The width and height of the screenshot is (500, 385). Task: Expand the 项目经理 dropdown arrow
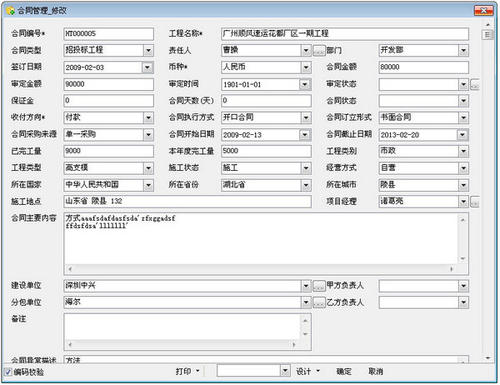(463, 202)
